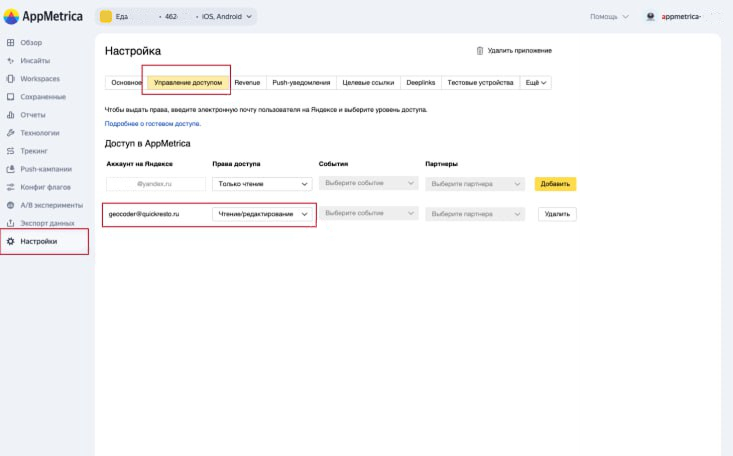This screenshot has width=733, height=456.
Task: Open Push-кампании sidebar icon
Action: pyautogui.click(x=10, y=169)
